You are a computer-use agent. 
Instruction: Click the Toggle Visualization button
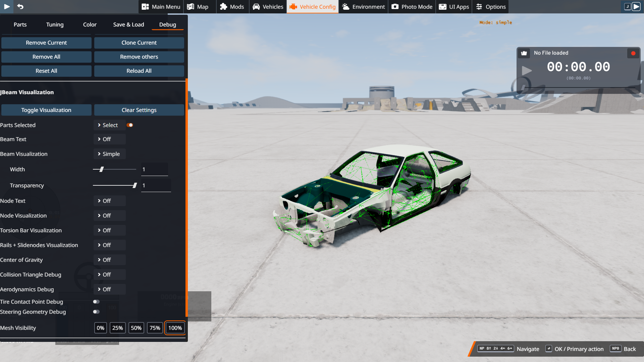(x=46, y=110)
